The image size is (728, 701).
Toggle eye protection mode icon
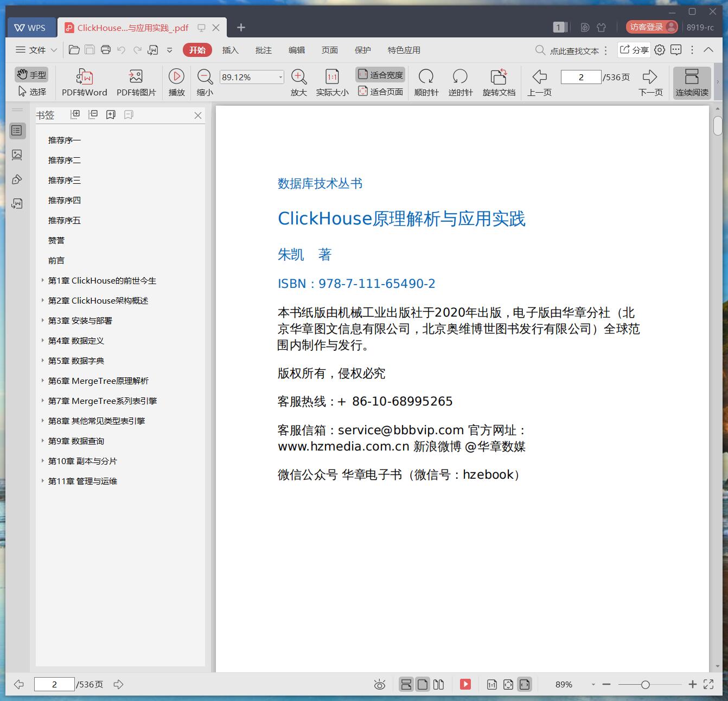380,685
